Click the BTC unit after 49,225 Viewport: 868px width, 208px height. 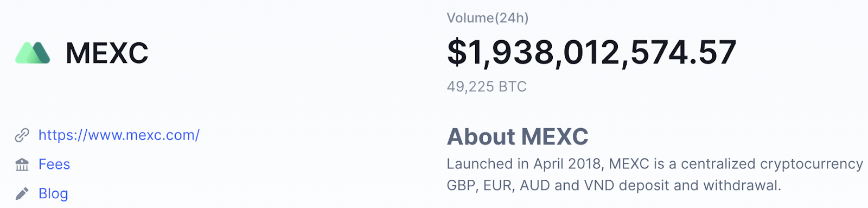(513, 87)
